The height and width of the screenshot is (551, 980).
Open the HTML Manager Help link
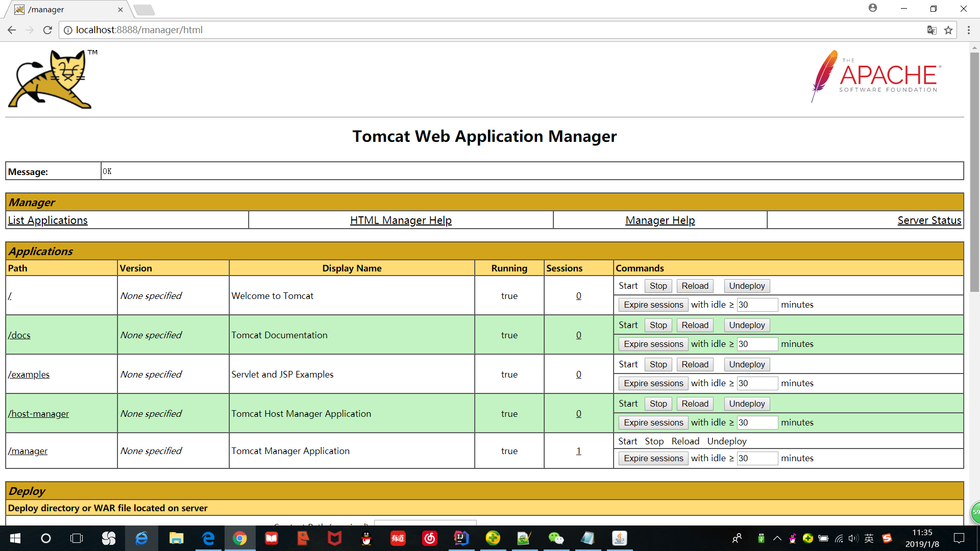pyautogui.click(x=401, y=220)
